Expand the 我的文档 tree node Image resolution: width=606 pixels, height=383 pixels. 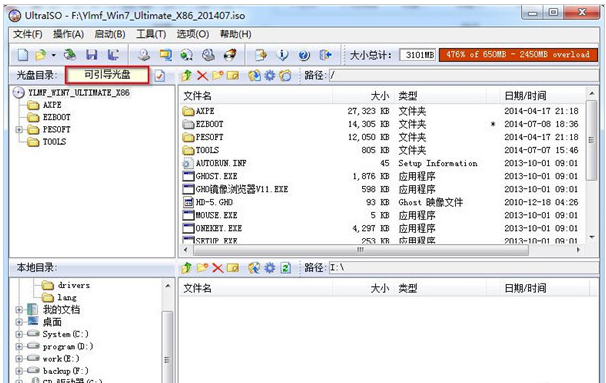click(x=19, y=310)
